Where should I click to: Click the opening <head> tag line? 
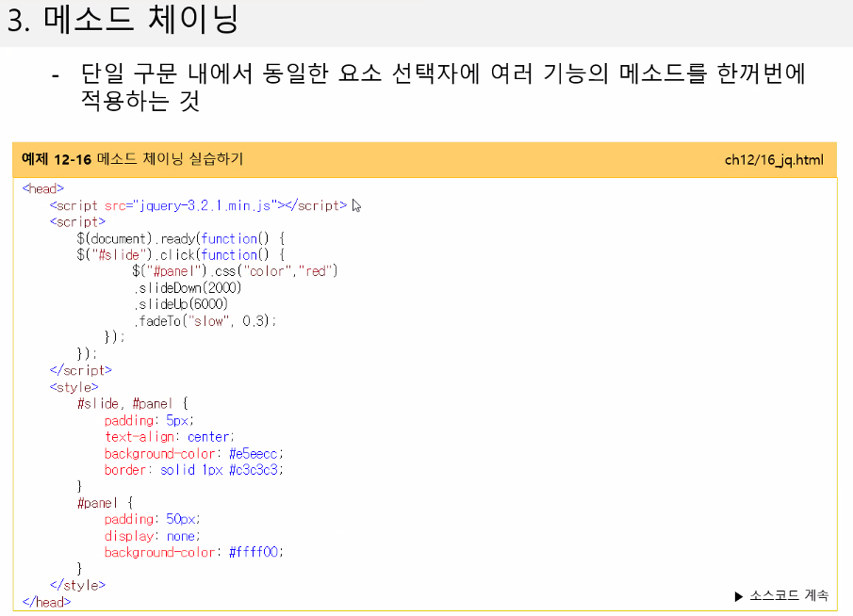43,188
